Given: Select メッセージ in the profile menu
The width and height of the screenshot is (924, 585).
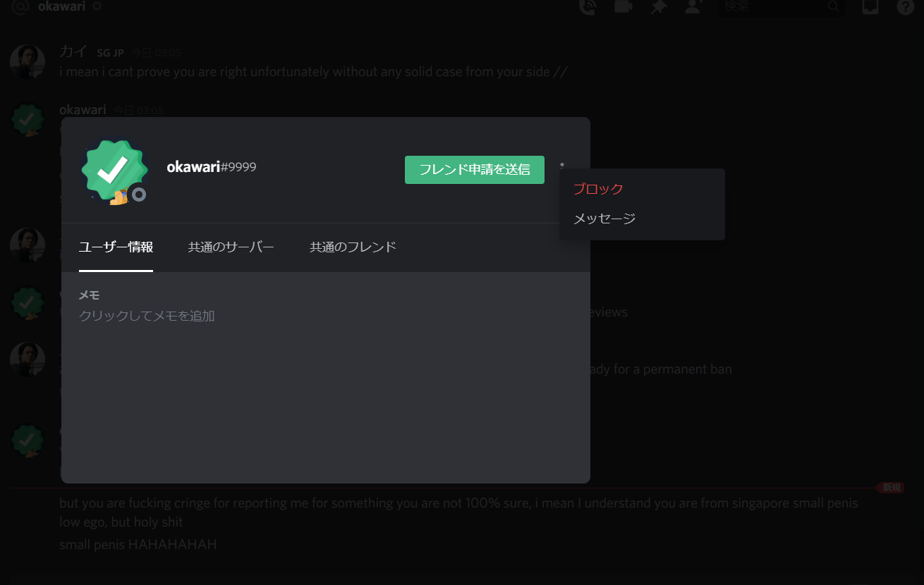Looking at the screenshot, I should pyautogui.click(x=604, y=218).
